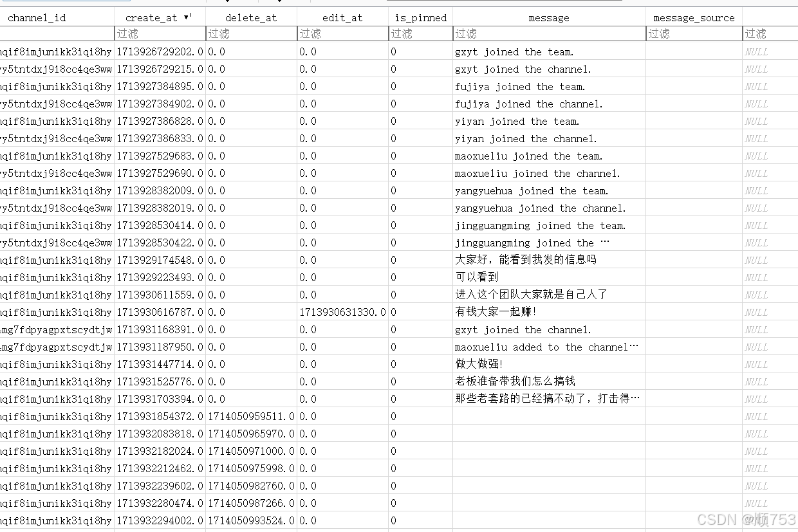Click the filter box under message_source
Image resolution: width=798 pixels, height=532 pixels.
coord(694,33)
